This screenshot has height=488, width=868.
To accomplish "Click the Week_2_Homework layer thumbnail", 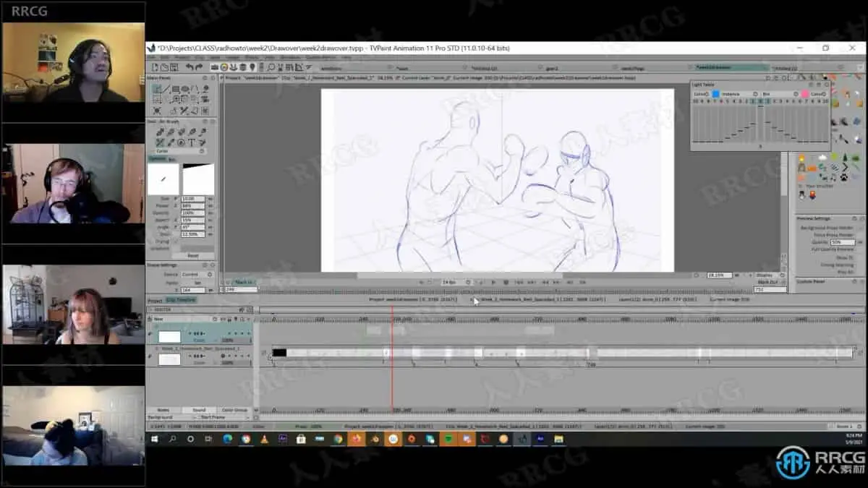I will (169, 359).
